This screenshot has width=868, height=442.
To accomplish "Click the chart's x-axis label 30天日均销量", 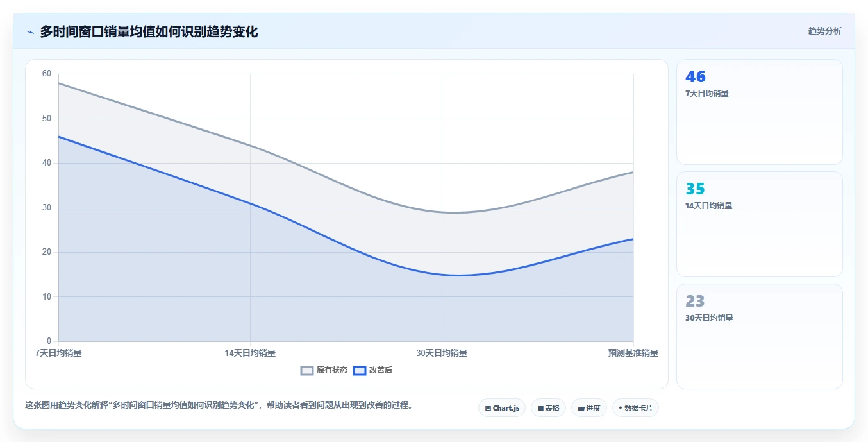I will [442, 353].
